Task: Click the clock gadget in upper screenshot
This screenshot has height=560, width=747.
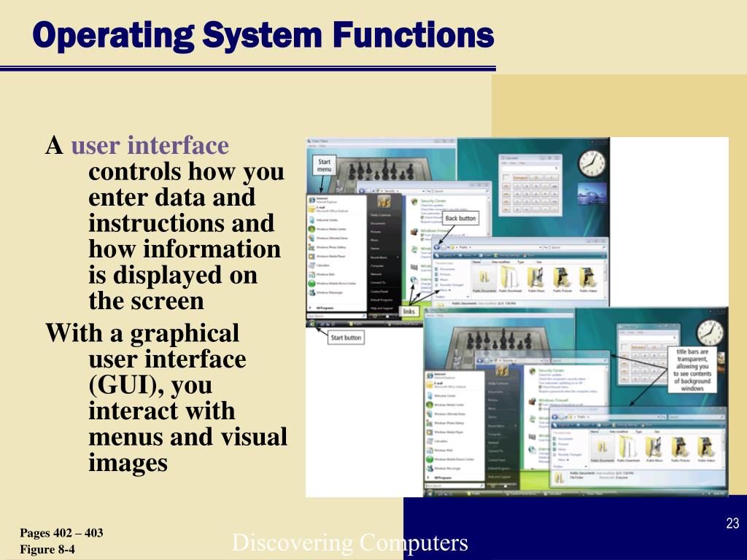Action: click(x=592, y=163)
